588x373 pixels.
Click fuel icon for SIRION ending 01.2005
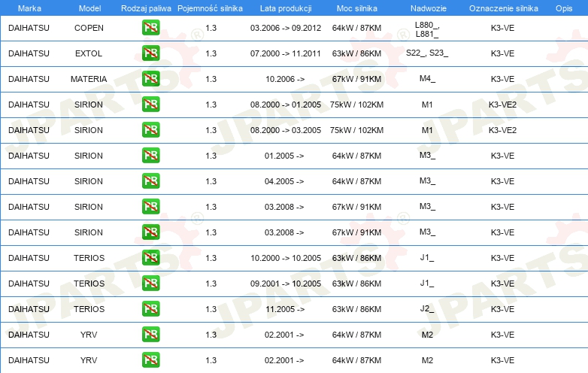pos(150,105)
